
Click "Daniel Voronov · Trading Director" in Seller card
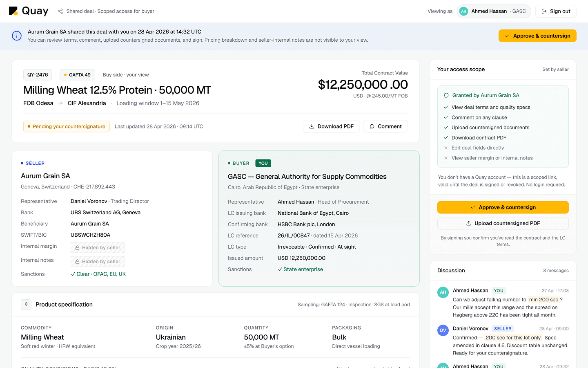click(x=110, y=202)
